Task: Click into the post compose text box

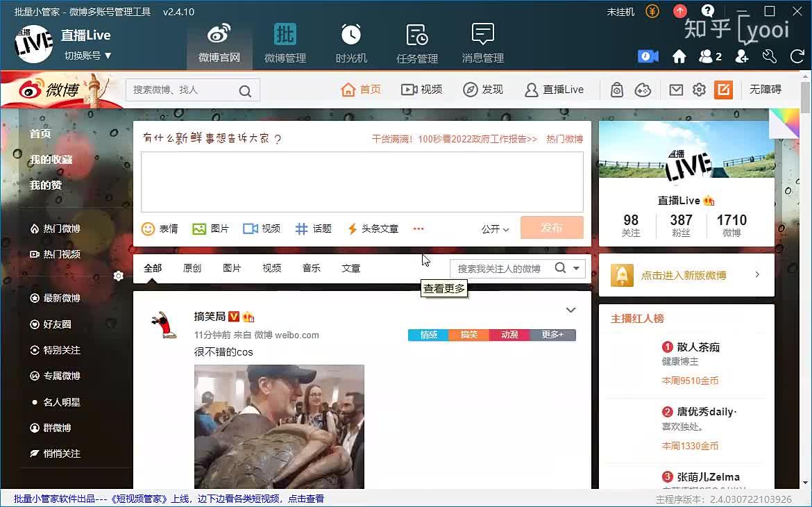Action: (362, 182)
